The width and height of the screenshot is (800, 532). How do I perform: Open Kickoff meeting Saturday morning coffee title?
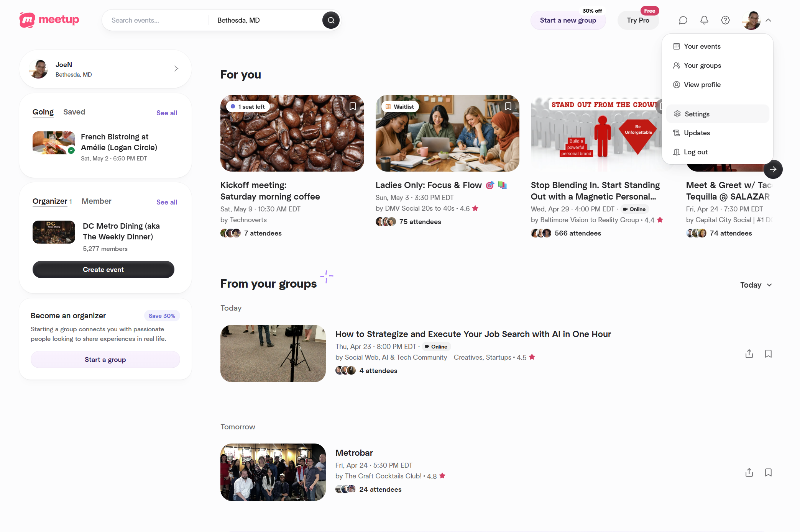(x=270, y=191)
